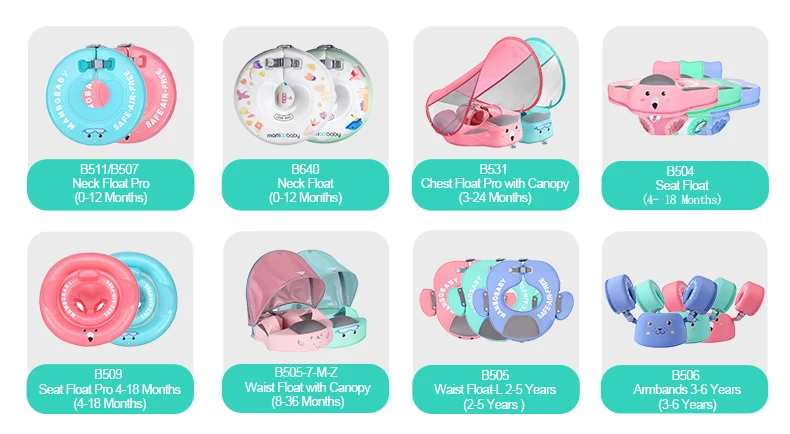790x434 pixels.
Task: Open the white patterned B640 neck float image
Action: [x=303, y=94]
